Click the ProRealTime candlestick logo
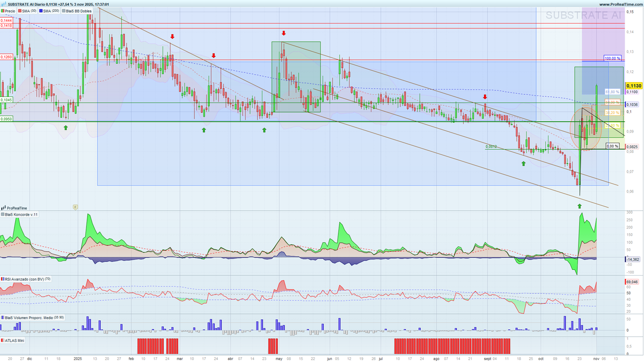 click(x=4, y=208)
